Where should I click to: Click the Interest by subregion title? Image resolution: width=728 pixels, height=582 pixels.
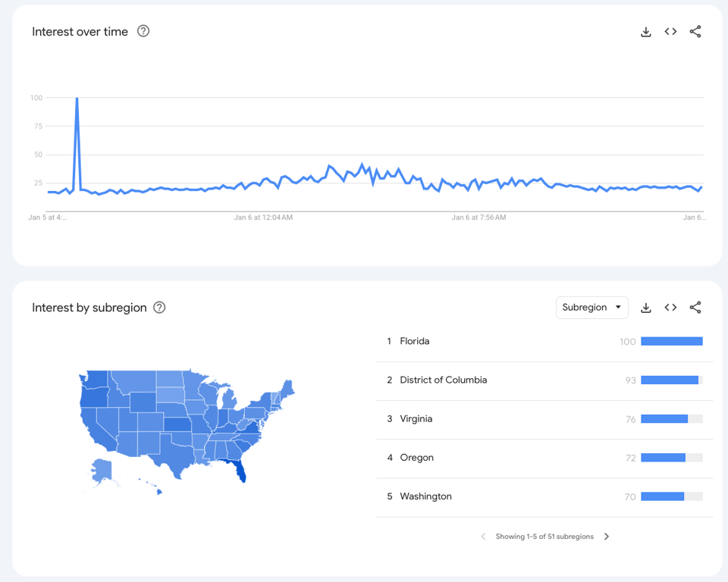point(89,307)
